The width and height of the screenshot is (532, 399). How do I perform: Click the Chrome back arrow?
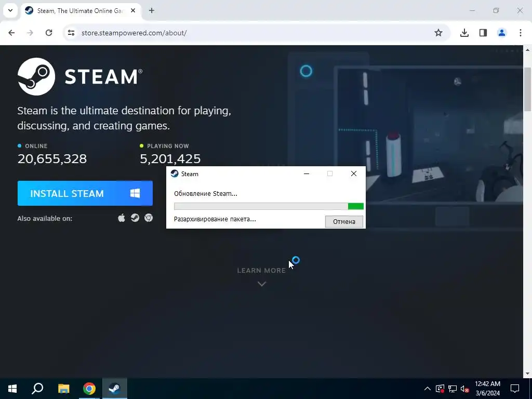11,33
